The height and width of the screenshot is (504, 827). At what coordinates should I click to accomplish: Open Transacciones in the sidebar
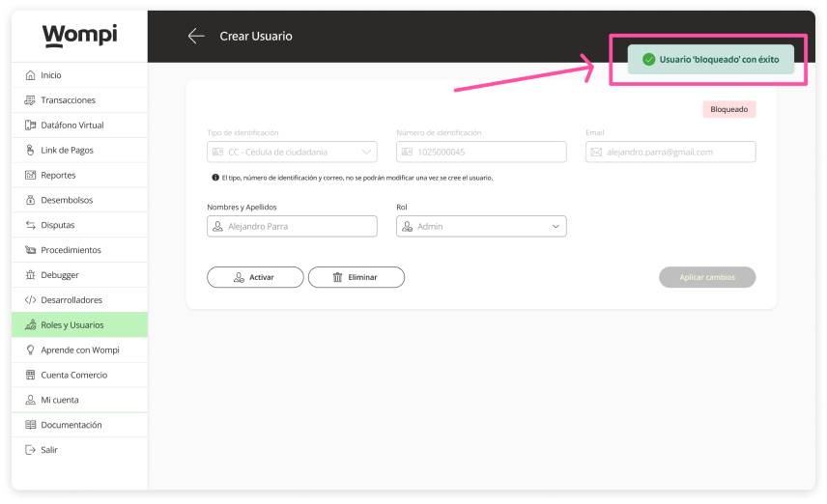click(x=68, y=100)
